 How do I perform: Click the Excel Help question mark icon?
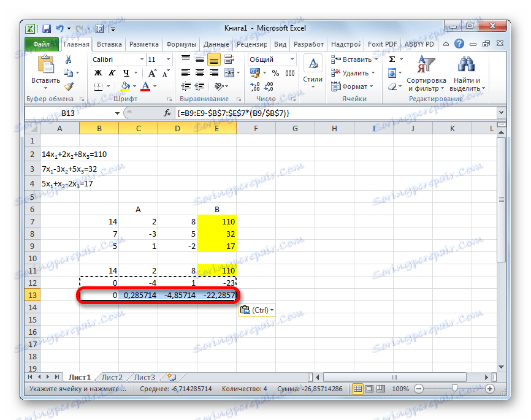point(459,44)
